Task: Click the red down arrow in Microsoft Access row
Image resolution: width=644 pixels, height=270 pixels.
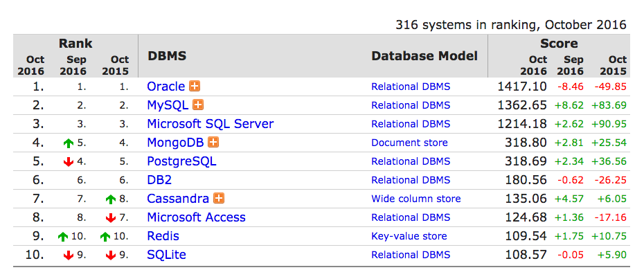Action: (x=111, y=218)
